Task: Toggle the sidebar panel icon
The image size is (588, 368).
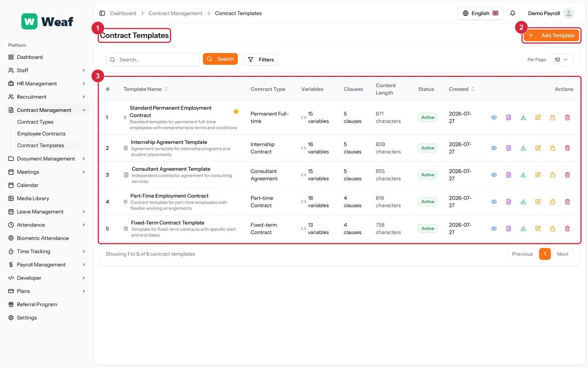Action: pos(102,13)
